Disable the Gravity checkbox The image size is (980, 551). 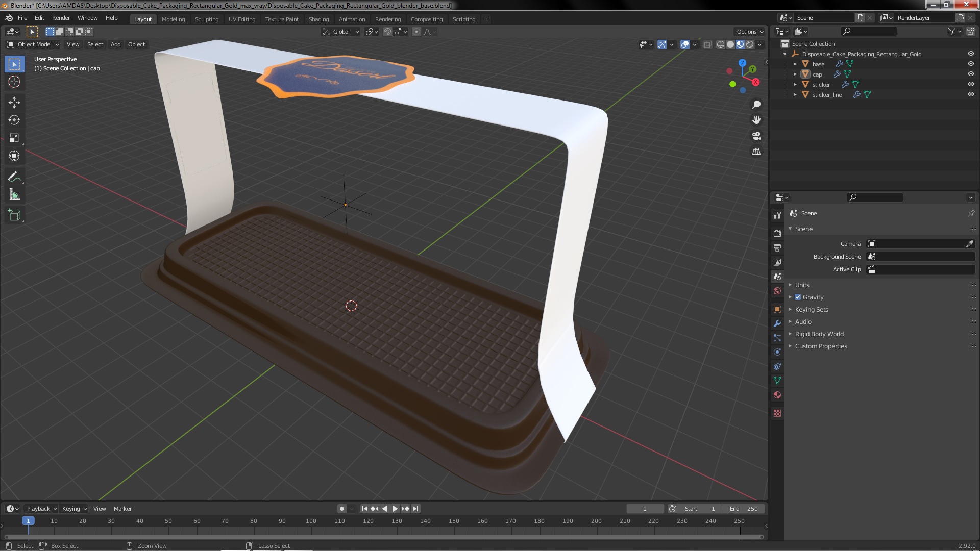pyautogui.click(x=798, y=297)
